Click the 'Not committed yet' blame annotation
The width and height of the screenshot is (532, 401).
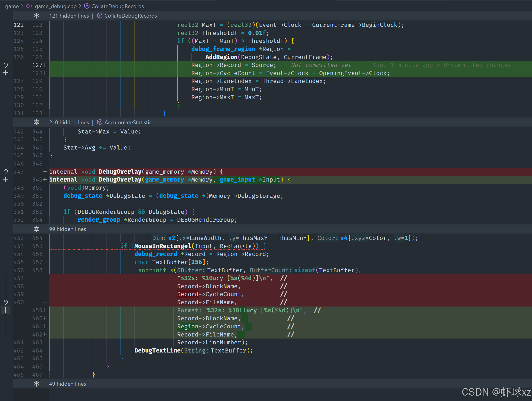tap(321, 65)
